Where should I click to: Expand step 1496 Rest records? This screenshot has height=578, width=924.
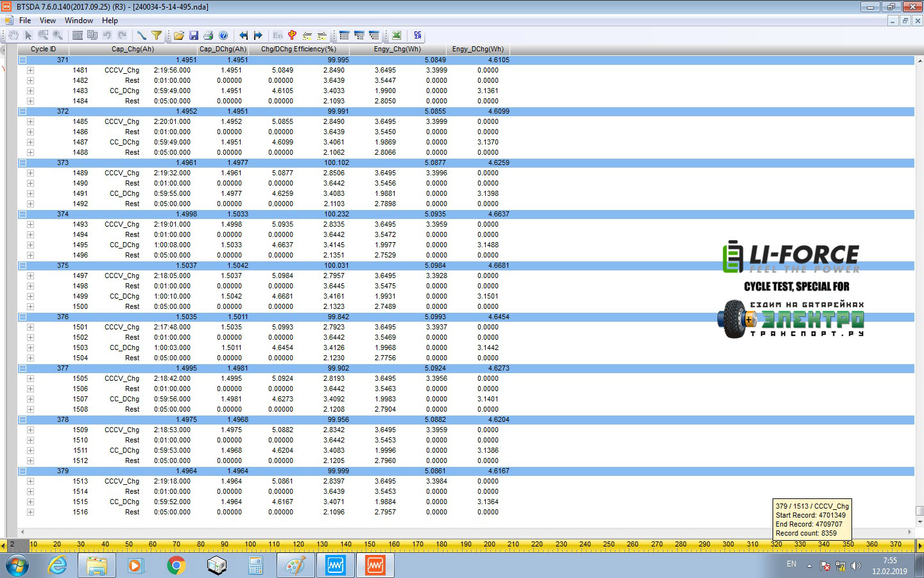point(30,255)
